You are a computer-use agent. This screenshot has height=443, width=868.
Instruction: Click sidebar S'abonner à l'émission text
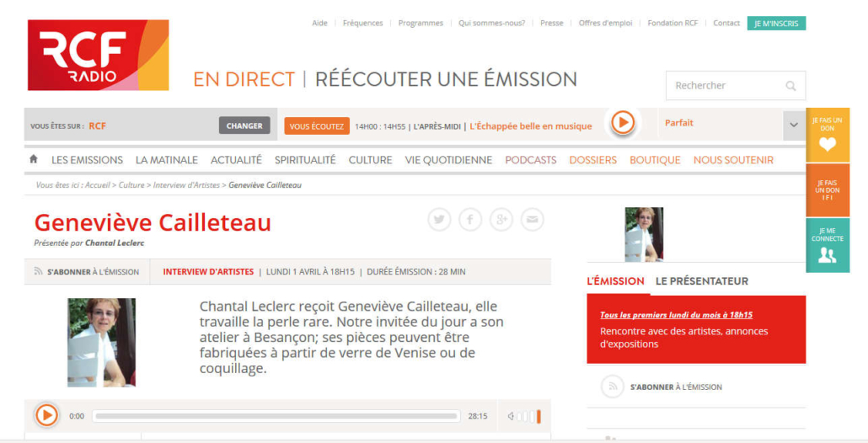point(676,387)
